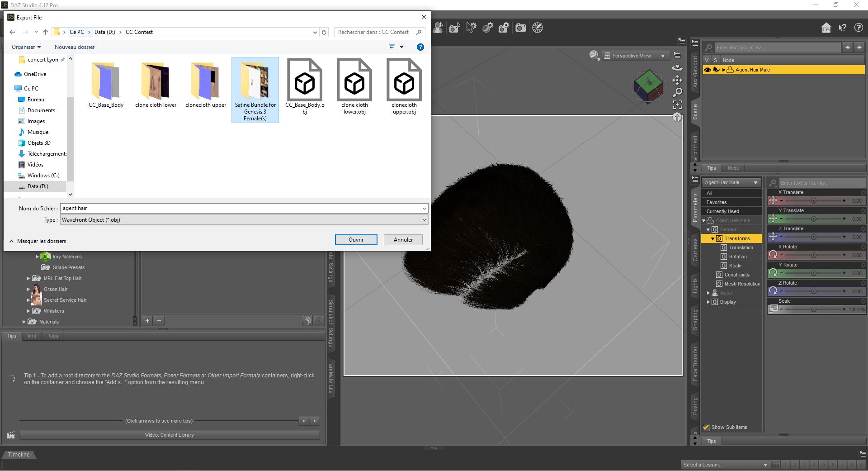Open Tool Settings cursor-gear icon

point(471,28)
